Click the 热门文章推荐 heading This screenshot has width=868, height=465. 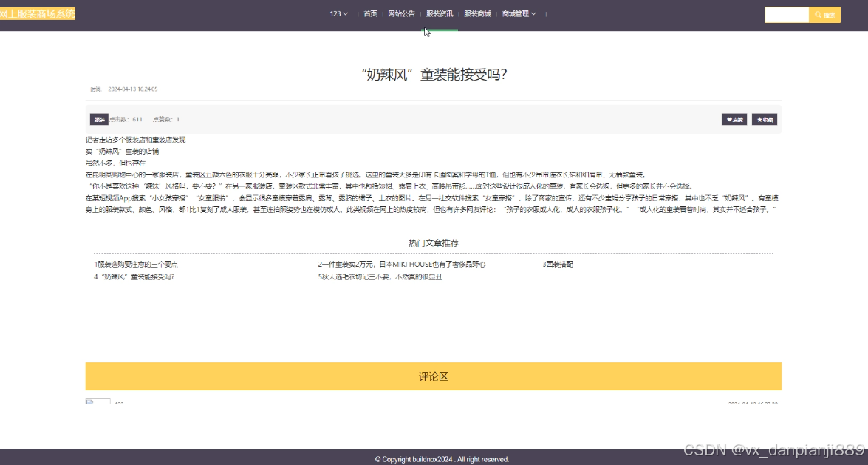click(434, 242)
